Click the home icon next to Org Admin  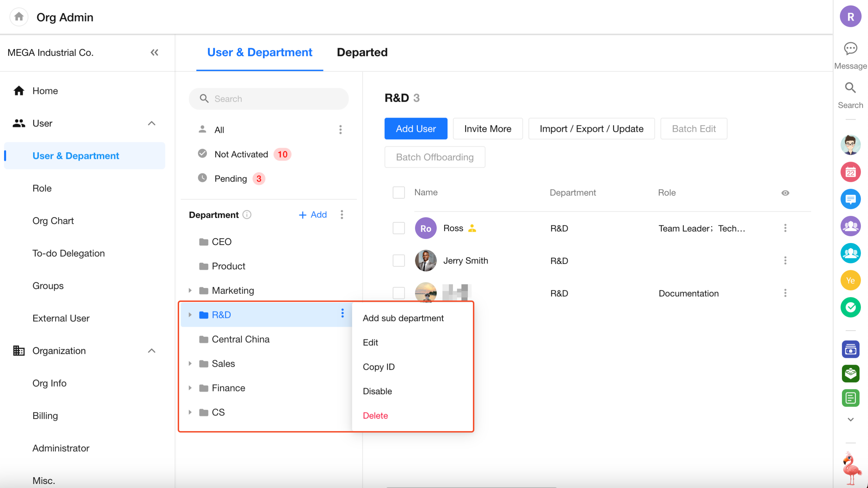[x=19, y=17]
